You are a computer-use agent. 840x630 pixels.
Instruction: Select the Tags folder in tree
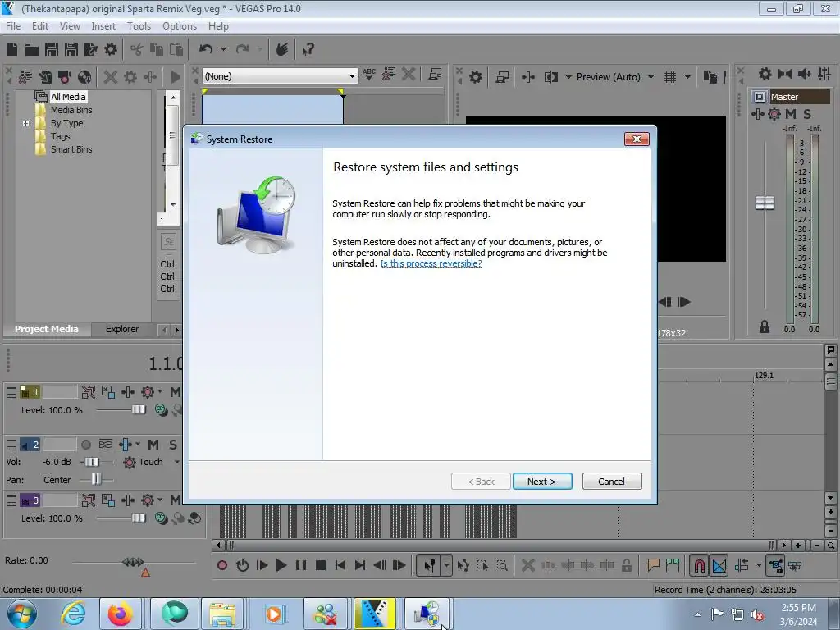tap(60, 136)
